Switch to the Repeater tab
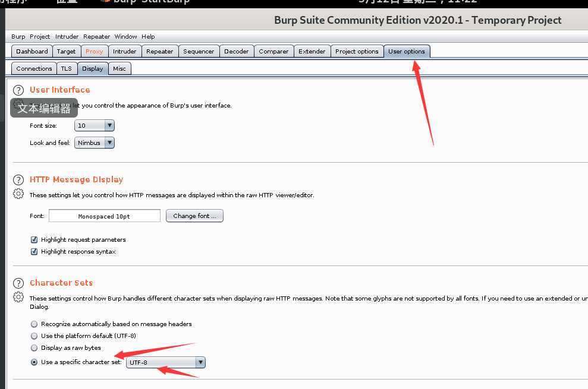588x389 pixels. coord(160,51)
